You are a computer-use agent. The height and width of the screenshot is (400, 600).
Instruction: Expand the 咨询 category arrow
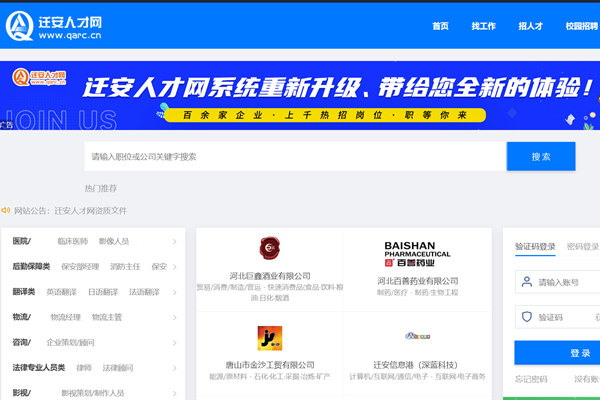pyautogui.click(x=174, y=343)
